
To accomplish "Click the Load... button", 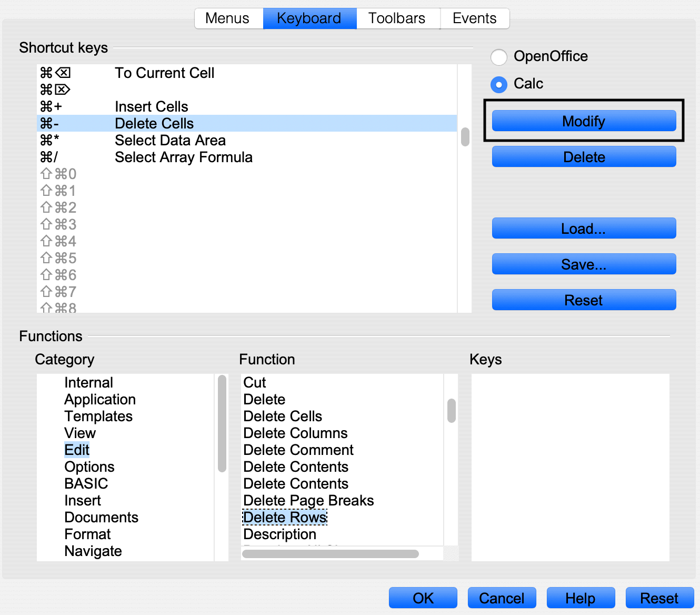I will coord(584,229).
